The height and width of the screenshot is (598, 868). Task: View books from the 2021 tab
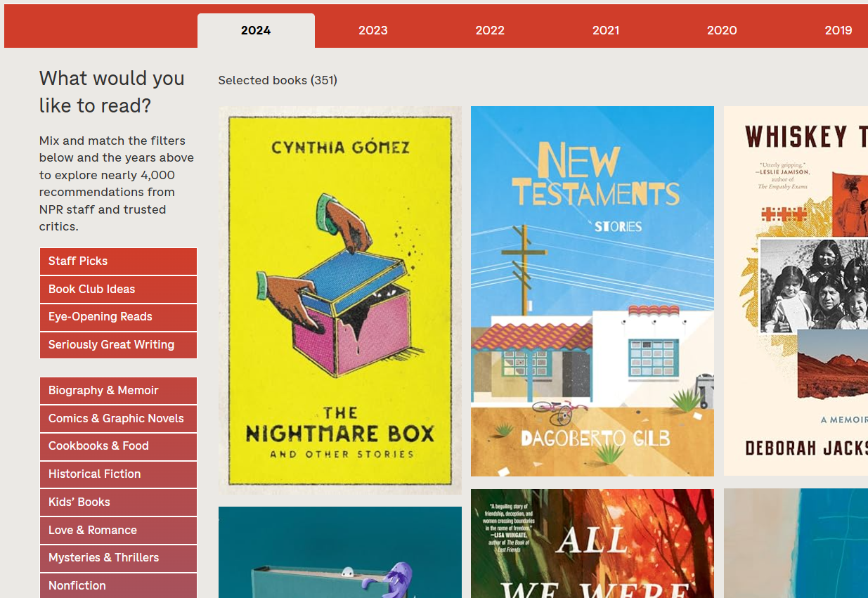tap(606, 30)
